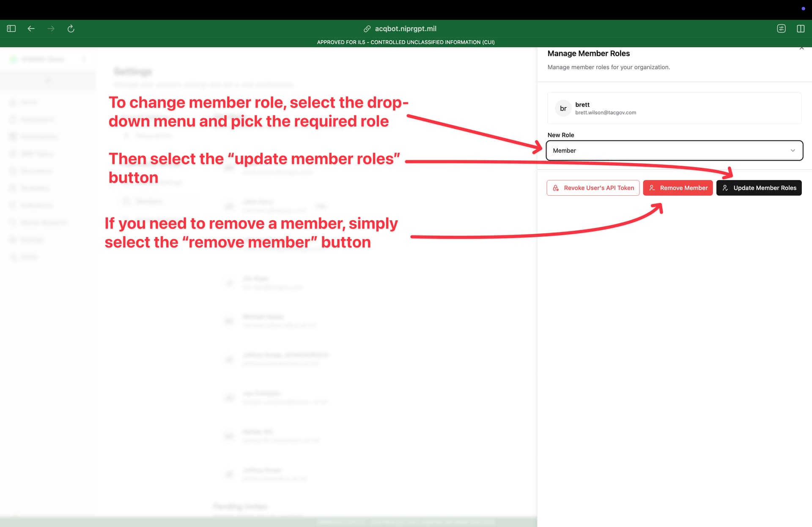Screen dimensions: 812x527
Task: Click the Manage Member Roles heading
Action: pos(589,54)
